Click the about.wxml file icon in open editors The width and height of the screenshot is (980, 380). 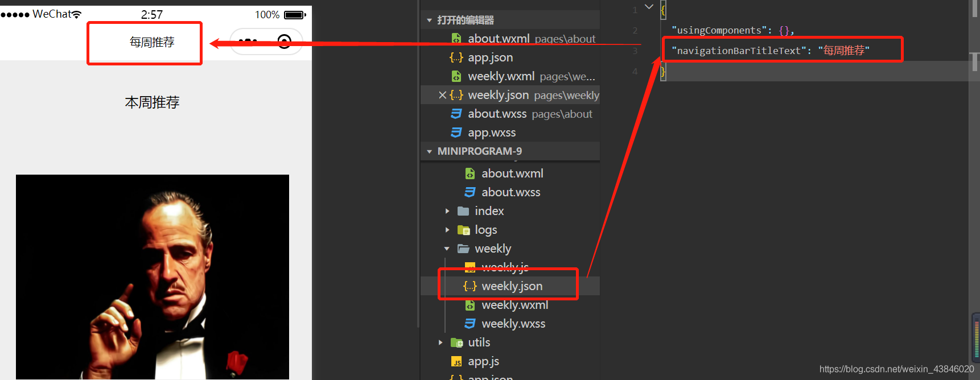pos(456,39)
